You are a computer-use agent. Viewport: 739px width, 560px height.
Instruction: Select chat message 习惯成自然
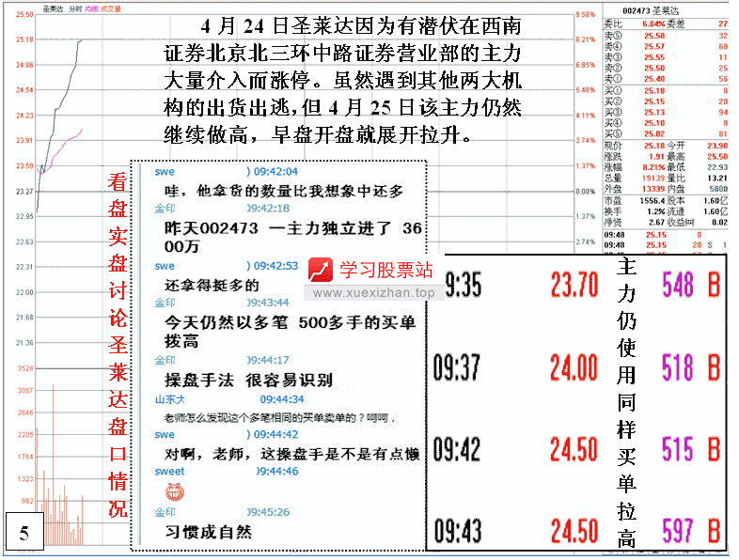tap(209, 532)
